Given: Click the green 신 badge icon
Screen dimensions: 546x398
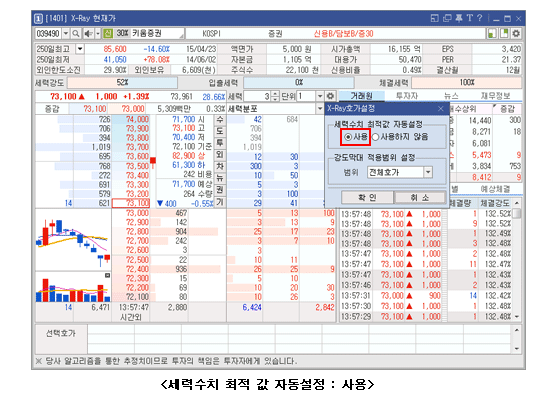Looking at the screenshot, I should tap(108, 33).
